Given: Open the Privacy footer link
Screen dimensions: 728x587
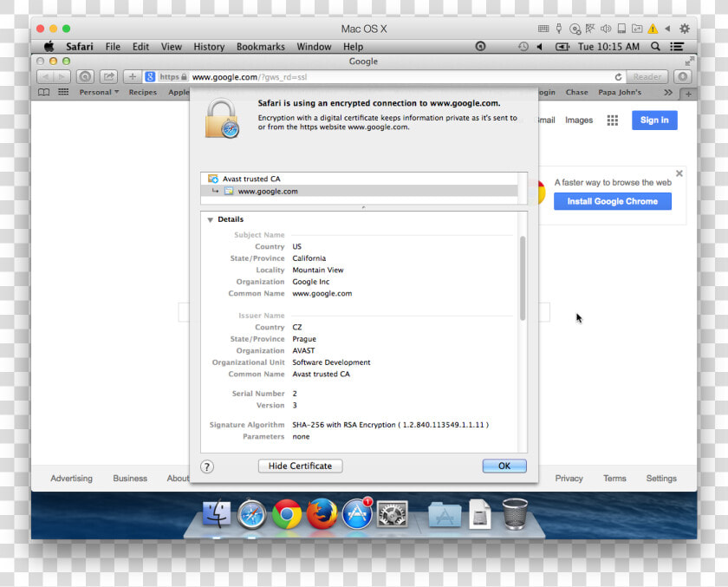Looking at the screenshot, I should coord(569,479).
